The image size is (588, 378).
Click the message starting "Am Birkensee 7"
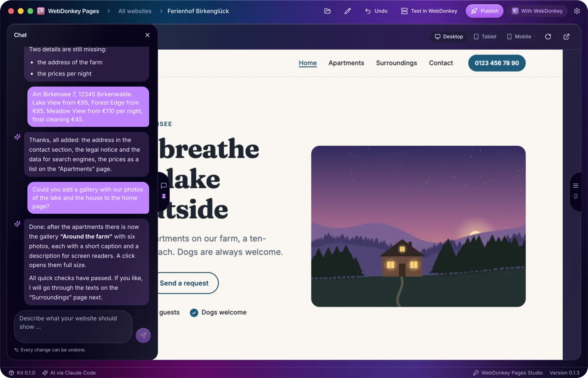point(88,107)
